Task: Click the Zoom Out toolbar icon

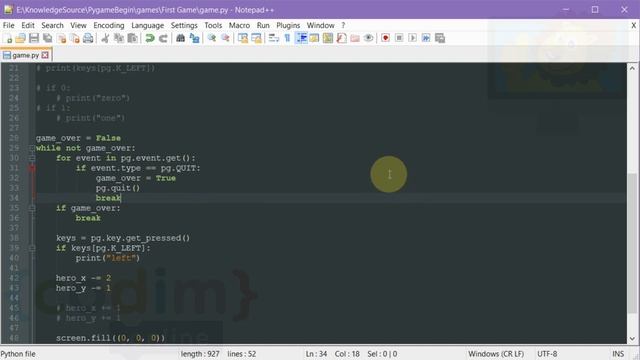Action: (x=225, y=38)
